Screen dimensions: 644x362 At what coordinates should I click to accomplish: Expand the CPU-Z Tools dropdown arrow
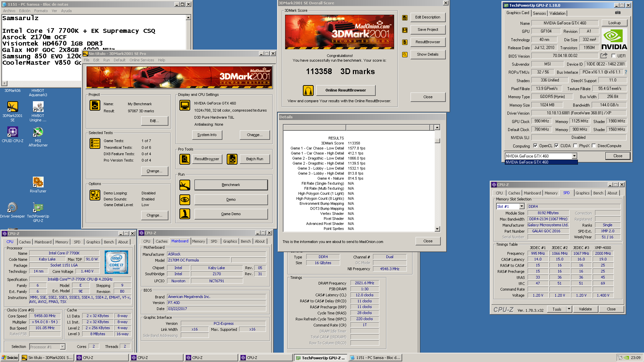[569, 309]
